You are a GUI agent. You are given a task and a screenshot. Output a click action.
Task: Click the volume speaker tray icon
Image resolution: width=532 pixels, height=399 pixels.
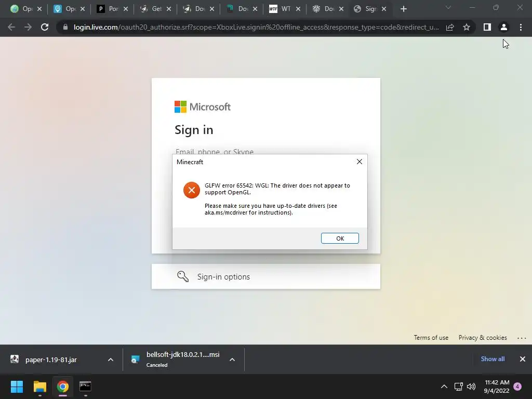tap(471, 387)
